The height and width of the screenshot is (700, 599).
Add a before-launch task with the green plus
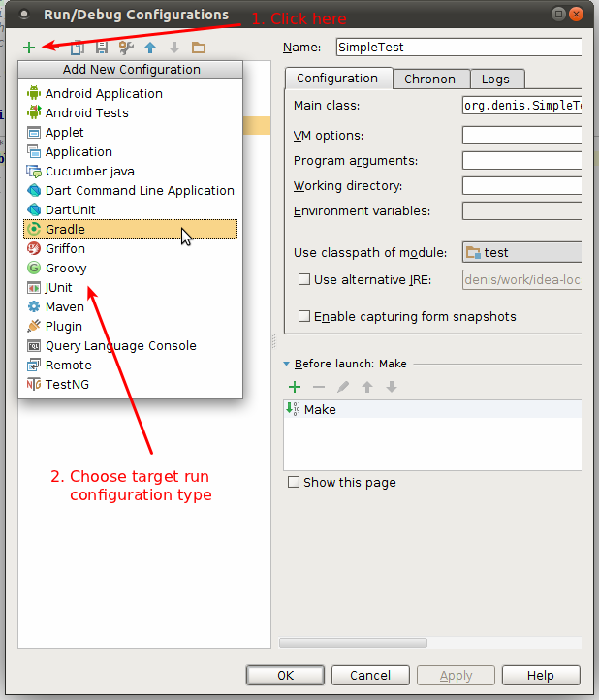[295, 387]
